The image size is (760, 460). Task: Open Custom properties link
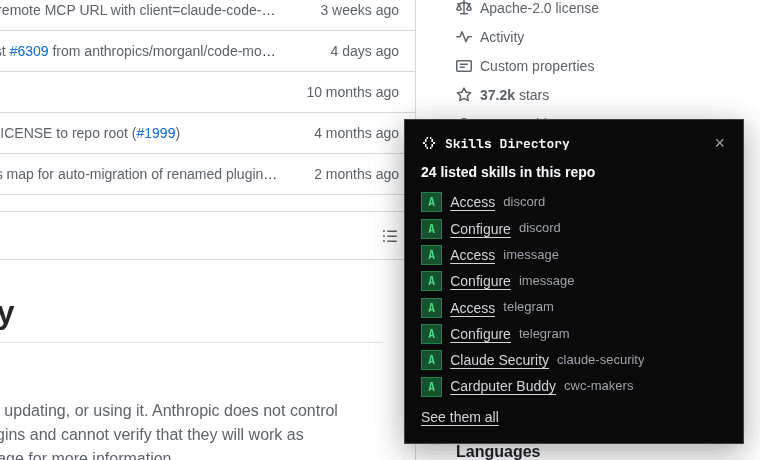(x=537, y=66)
